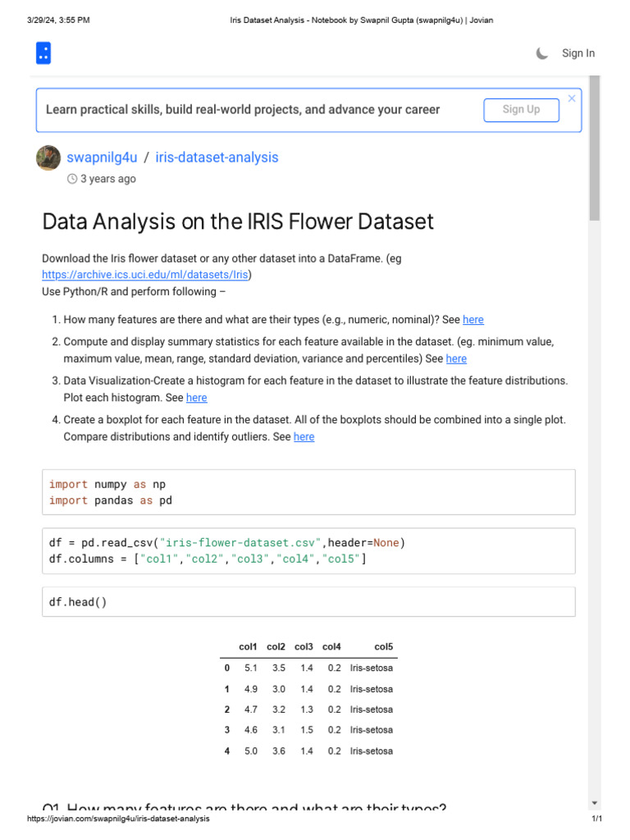Open swapnilg4u's profile avatar

point(48,158)
